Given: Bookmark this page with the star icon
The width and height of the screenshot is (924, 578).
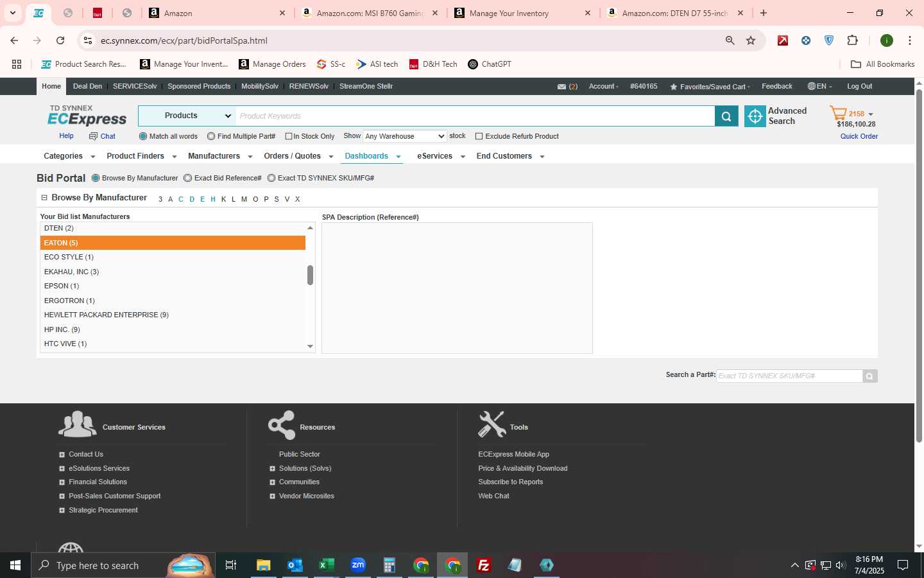Looking at the screenshot, I should click(751, 40).
